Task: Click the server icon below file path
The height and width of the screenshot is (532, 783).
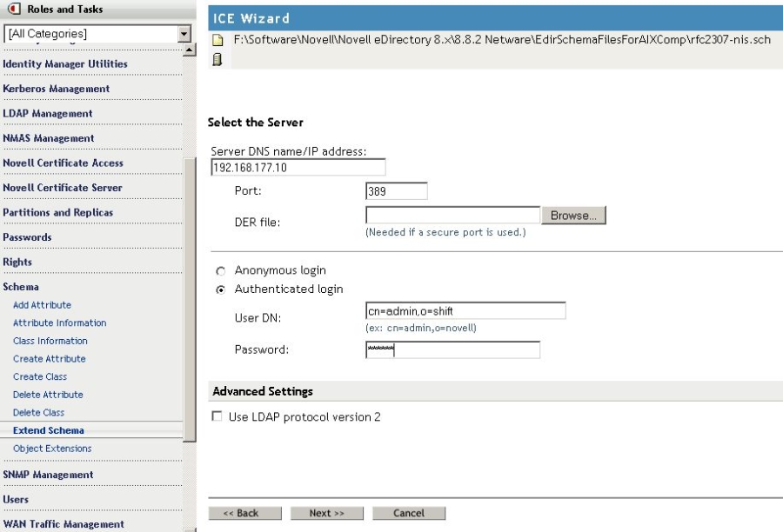Action: (x=217, y=59)
